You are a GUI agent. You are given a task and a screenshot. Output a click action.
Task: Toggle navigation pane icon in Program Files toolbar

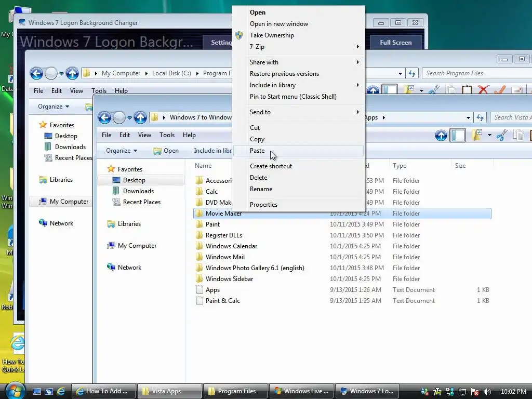390,89
